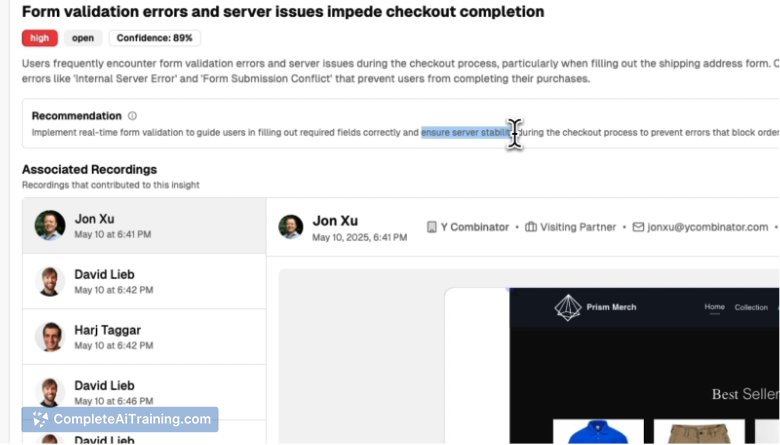The image size is (780, 445).
Task: Click the blue polo shirt product thumbnail
Action: (598, 432)
